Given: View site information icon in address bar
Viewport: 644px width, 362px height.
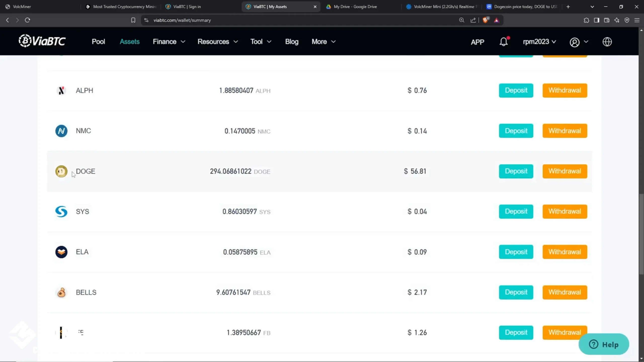Looking at the screenshot, I should [146, 20].
